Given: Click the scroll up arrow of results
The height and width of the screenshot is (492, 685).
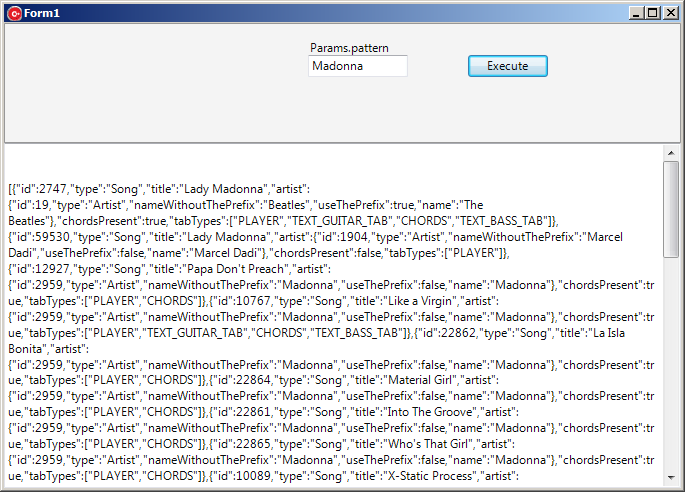Looking at the screenshot, I should click(x=671, y=153).
